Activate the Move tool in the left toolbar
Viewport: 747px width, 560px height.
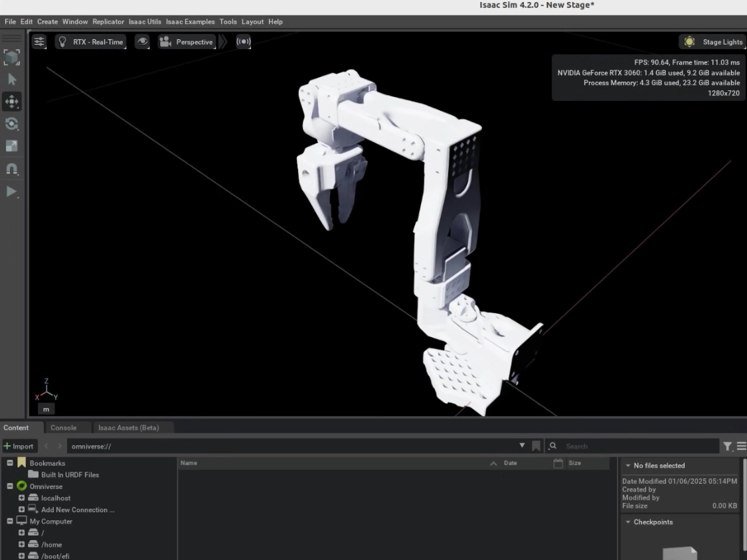pos(11,102)
